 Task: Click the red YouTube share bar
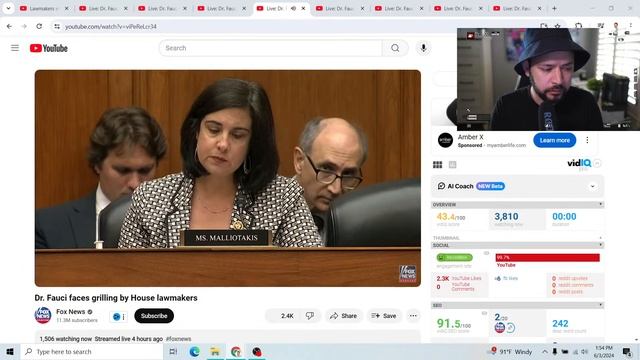[x=547, y=258]
